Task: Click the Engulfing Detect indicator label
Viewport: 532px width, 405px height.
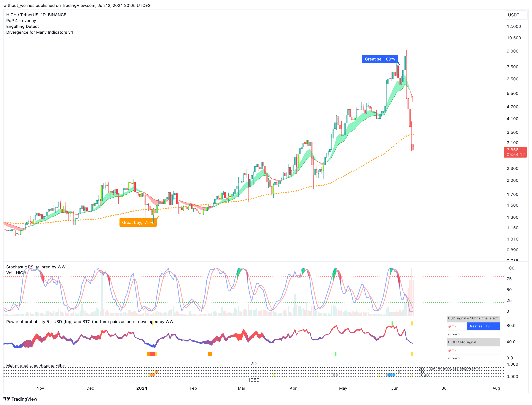Action: pos(22,27)
